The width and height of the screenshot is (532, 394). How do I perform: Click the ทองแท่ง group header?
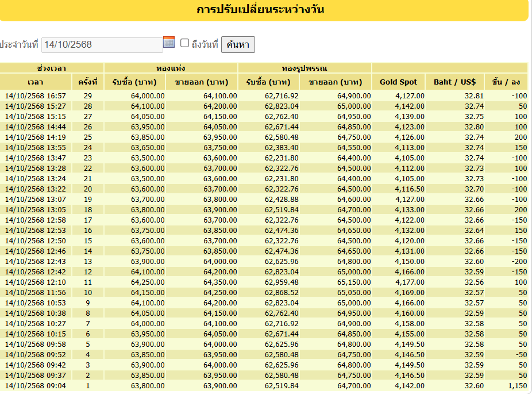click(x=171, y=68)
